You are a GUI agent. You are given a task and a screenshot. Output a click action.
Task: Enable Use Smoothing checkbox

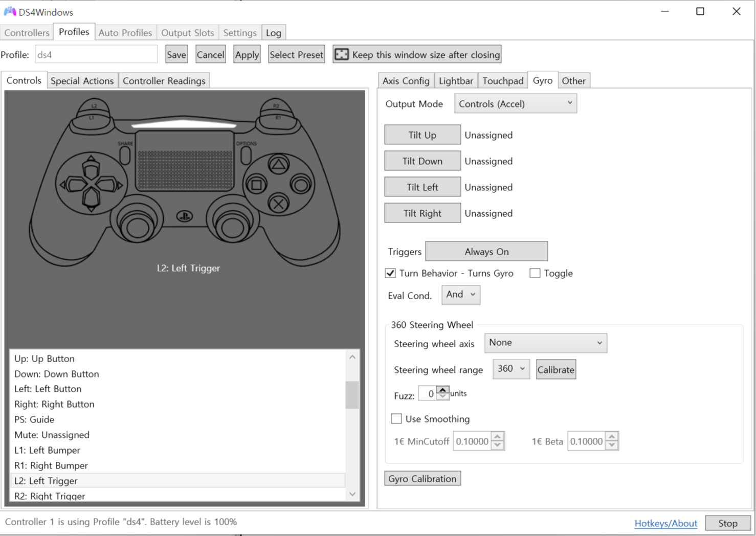(x=396, y=419)
